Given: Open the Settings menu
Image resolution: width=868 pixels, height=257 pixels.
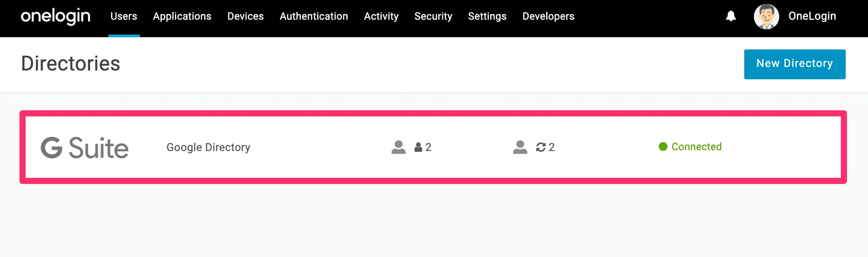Looking at the screenshot, I should pos(487,17).
